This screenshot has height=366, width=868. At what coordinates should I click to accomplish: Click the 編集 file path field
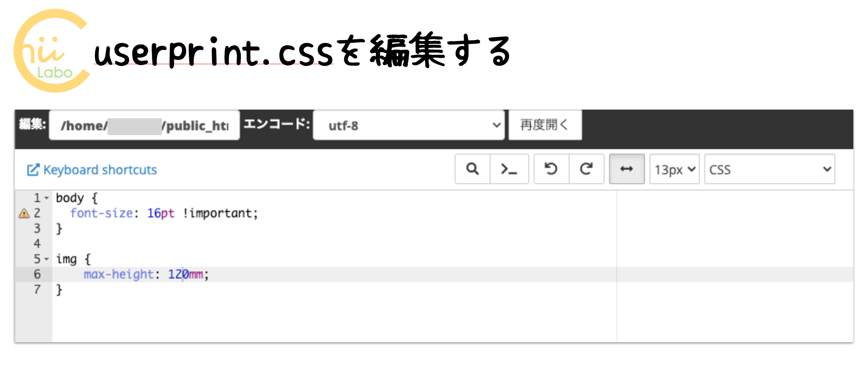(145, 125)
